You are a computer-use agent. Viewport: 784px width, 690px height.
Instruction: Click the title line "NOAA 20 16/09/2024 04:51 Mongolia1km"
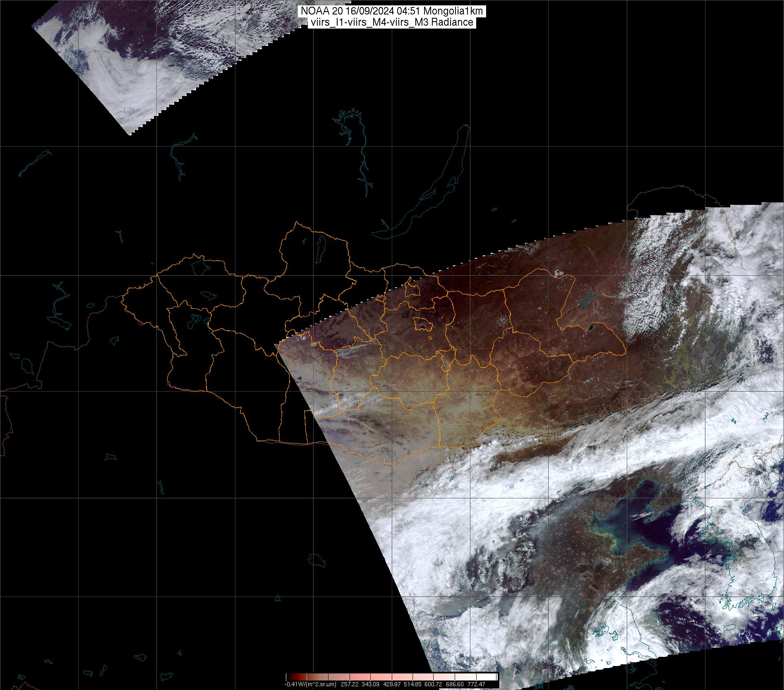tap(392, 12)
